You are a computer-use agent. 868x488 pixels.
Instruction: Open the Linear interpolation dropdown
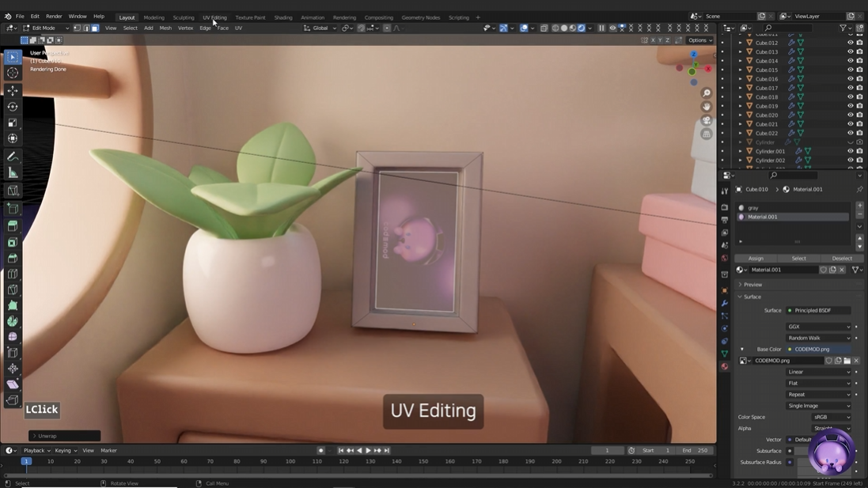click(x=819, y=372)
